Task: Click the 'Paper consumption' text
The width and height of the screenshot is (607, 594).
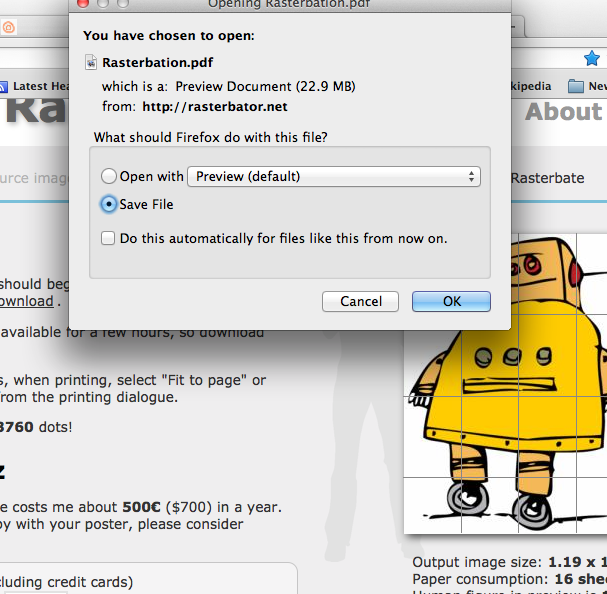Action: click(480, 579)
